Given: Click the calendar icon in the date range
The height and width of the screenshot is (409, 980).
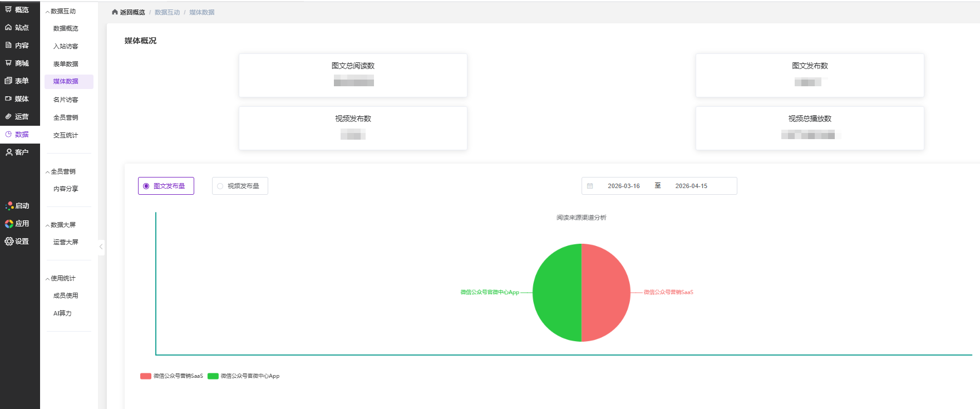Looking at the screenshot, I should [590, 186].
